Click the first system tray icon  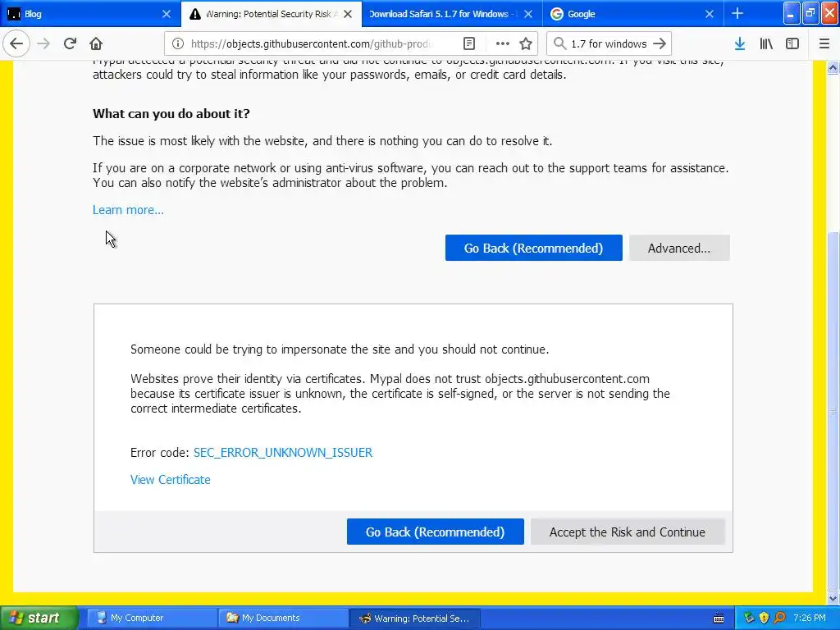[749, 619]
